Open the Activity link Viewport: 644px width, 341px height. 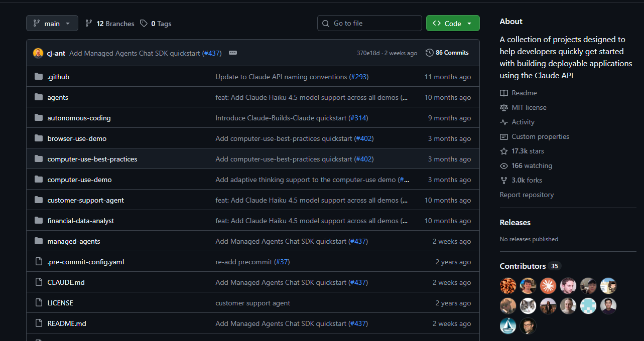click(523, 122)
